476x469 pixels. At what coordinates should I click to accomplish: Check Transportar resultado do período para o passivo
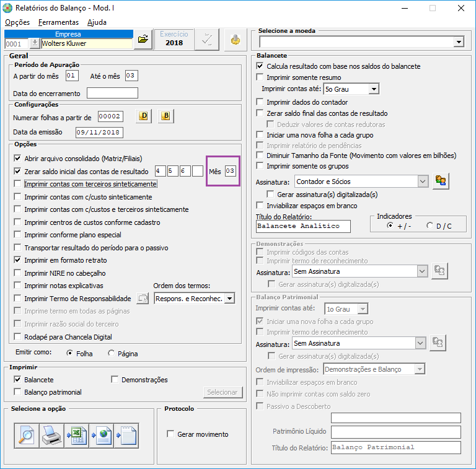17,248
